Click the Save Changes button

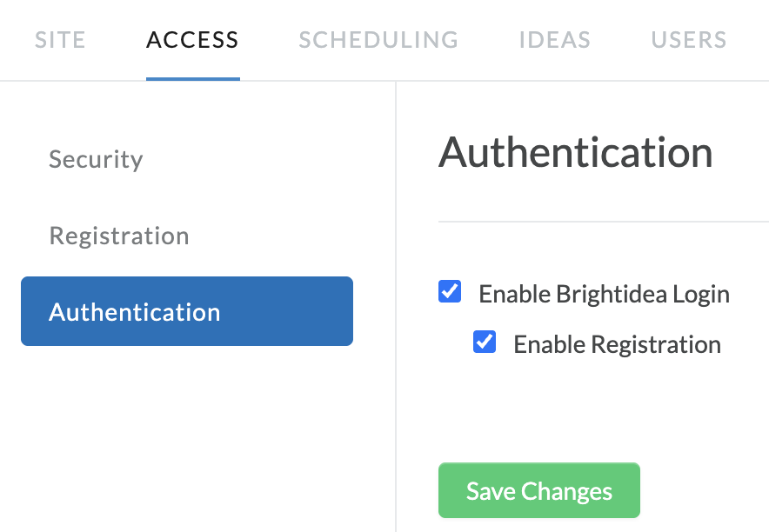coord(539,490)
